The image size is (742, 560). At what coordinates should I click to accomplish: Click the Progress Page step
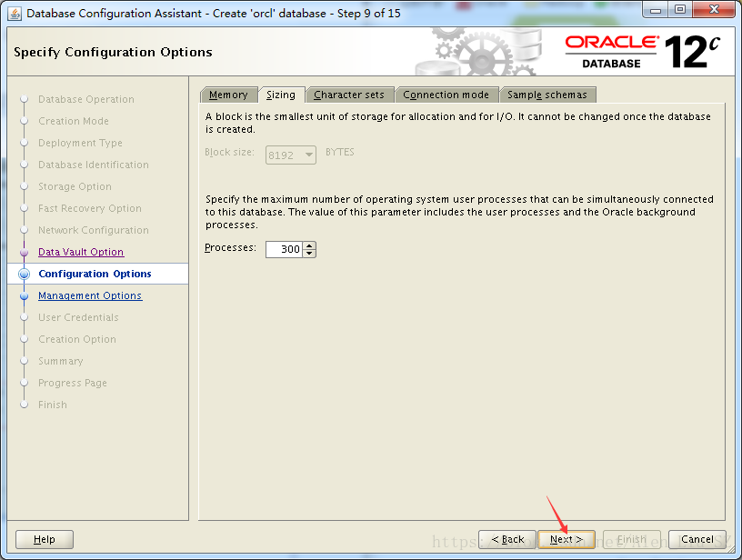click(x=73, y=383)
